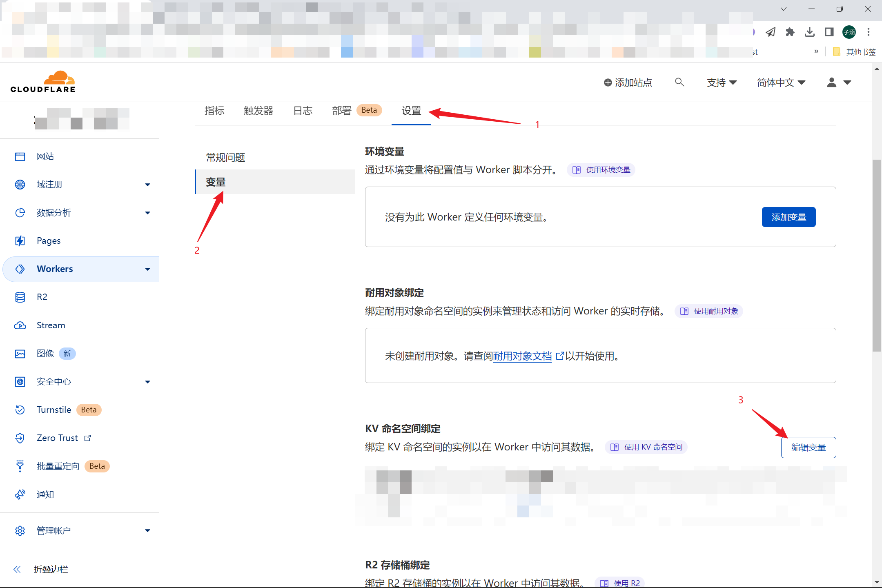Click the Pages lightning icon
Viewport: 882px width, 588px height.
(20, 241)
